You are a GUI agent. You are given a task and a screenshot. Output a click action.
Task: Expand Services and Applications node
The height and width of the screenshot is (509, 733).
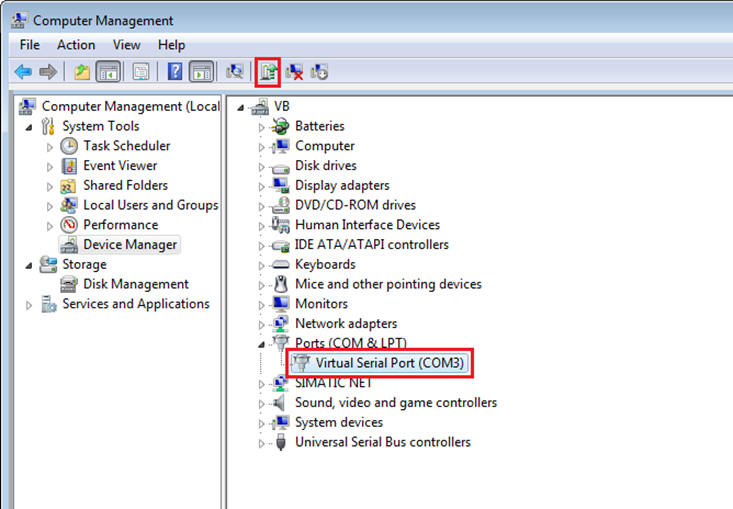[x=29, y=305]
